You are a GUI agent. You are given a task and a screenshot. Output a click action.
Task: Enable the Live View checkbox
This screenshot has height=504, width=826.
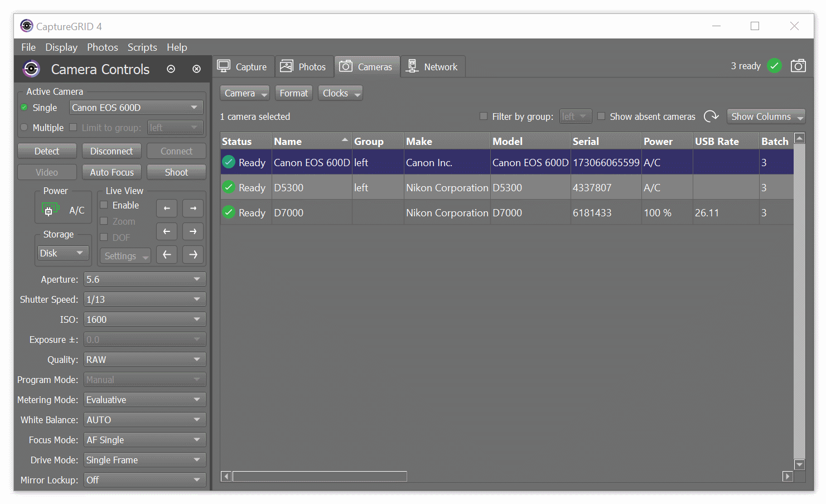click(104, 205)
